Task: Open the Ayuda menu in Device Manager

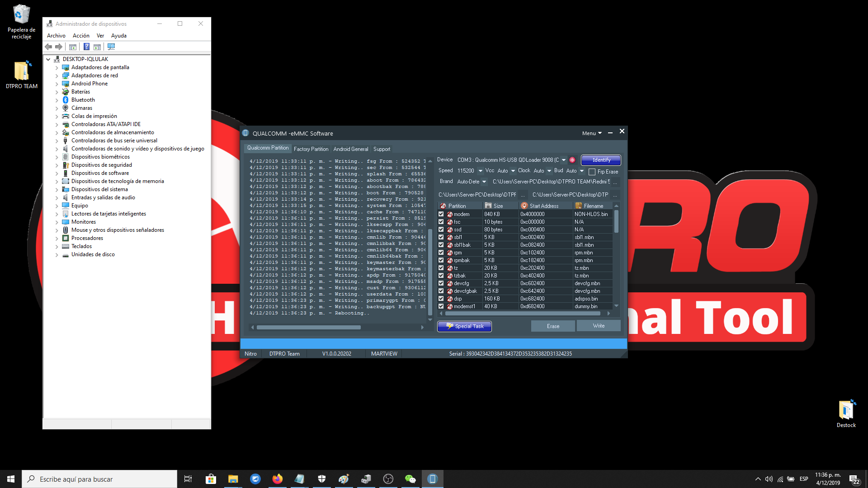Action: (119, 36)
